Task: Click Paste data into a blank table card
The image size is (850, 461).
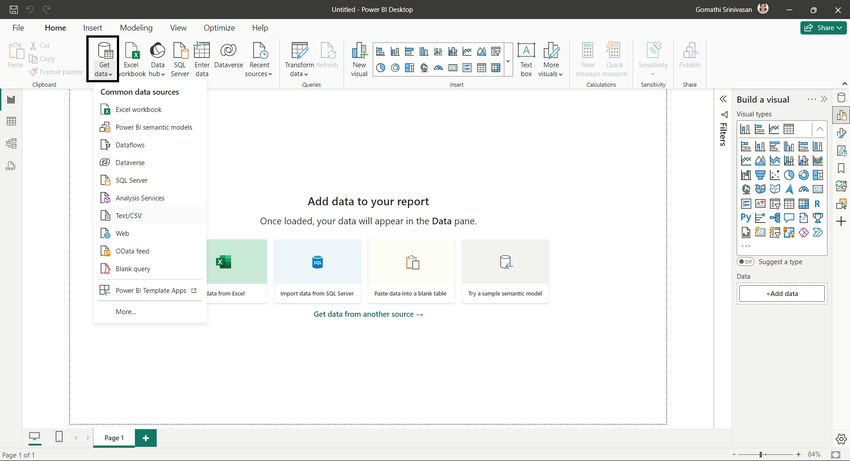Action: point(411,271)
